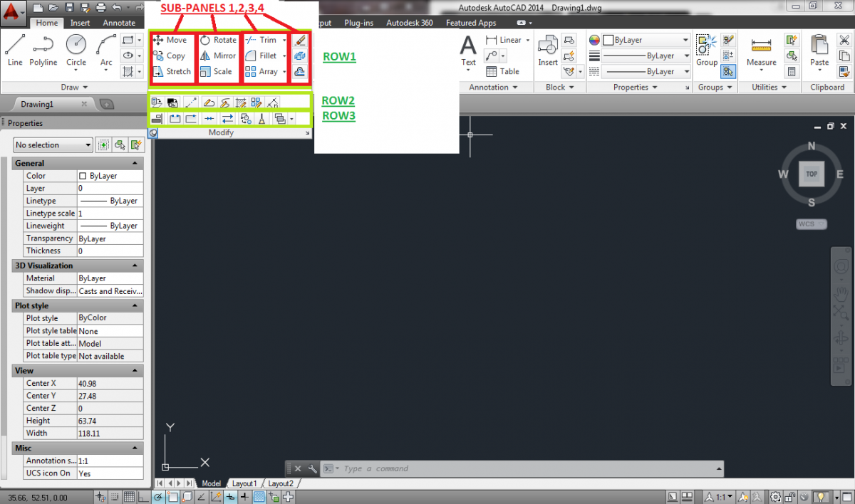Screen dimensions: 855x504
Task: Toggle PICKADD mode icon in Properties palette
Action: pyautogui.click(x=103, y=145)
